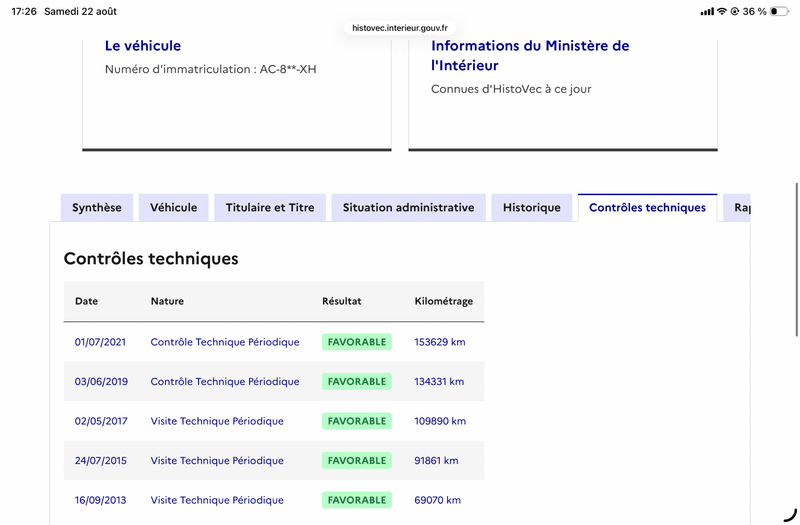Click the FAVORABLE badge for 16/09/2013
The width and height of the screenshot is (800, 525).
pyautogui.click(x=357, y=500)
